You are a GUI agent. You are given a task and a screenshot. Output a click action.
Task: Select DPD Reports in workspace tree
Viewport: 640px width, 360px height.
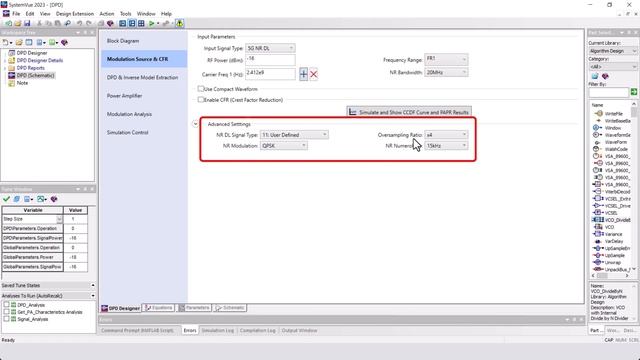(x=31, y=68)
